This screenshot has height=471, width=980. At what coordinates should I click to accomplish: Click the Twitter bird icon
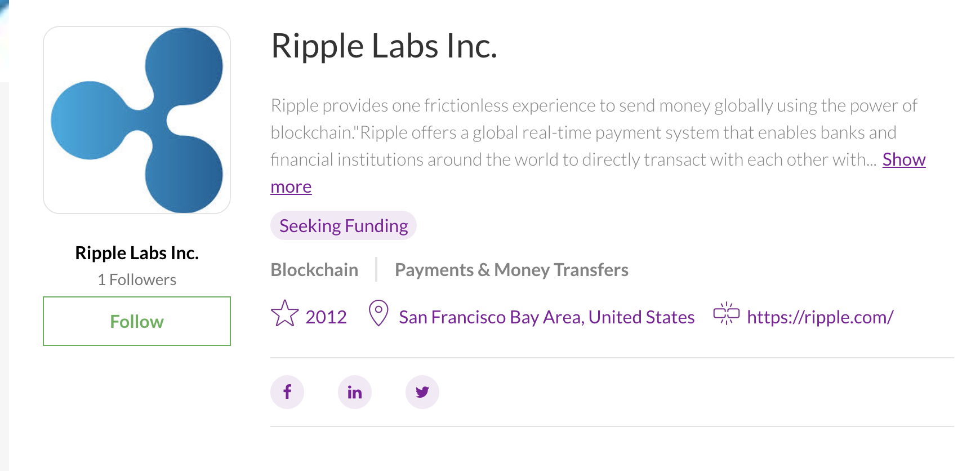pos(422,392)
